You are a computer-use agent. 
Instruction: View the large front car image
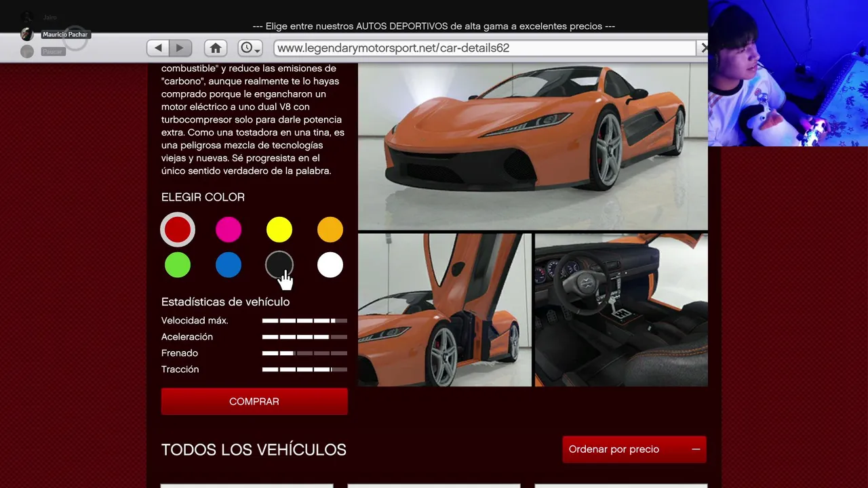point(533,146)
